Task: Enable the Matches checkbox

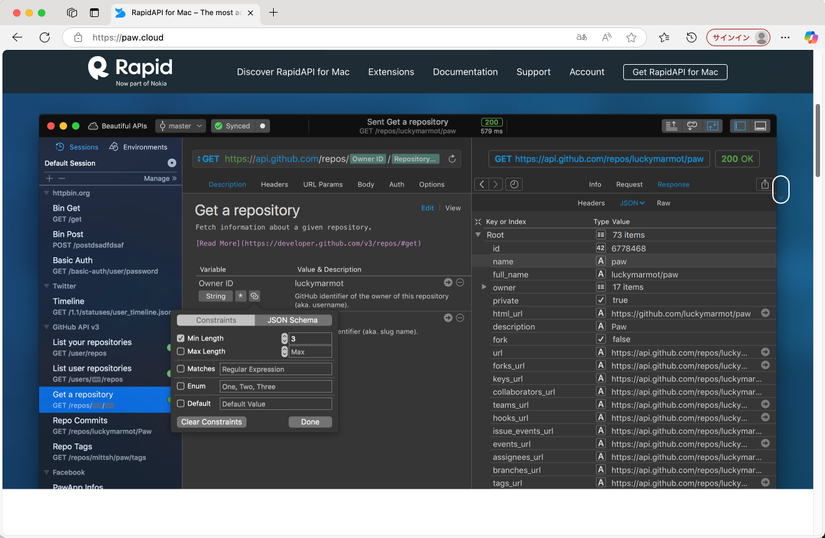Action: pos(180,369)
